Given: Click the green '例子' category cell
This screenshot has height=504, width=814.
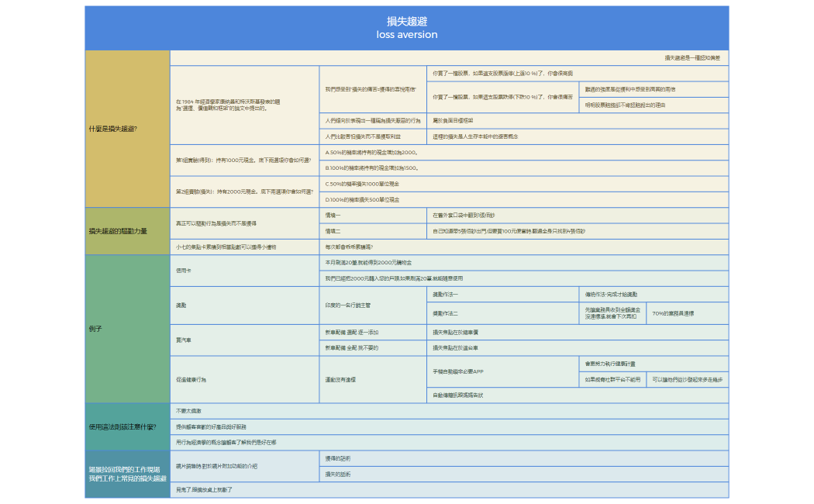Looking at the screenshot, I should tap(127, 329).
